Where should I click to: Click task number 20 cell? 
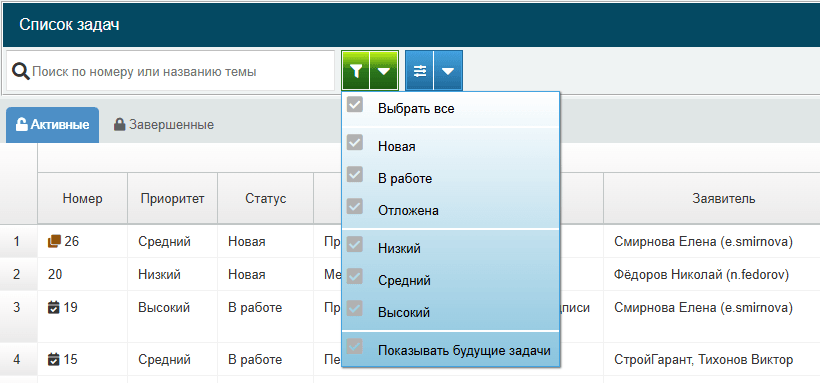[x=83, y=274]
